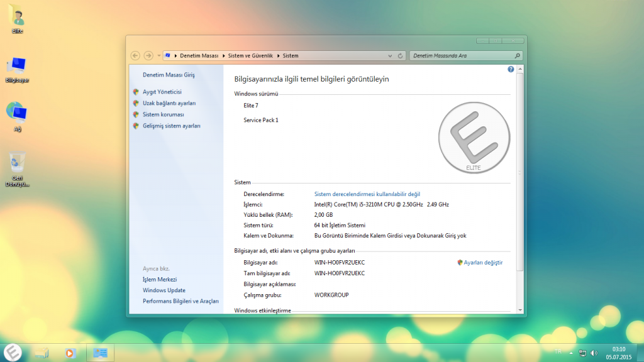Click the forward navigation arrow

click(x=148, y=55)
